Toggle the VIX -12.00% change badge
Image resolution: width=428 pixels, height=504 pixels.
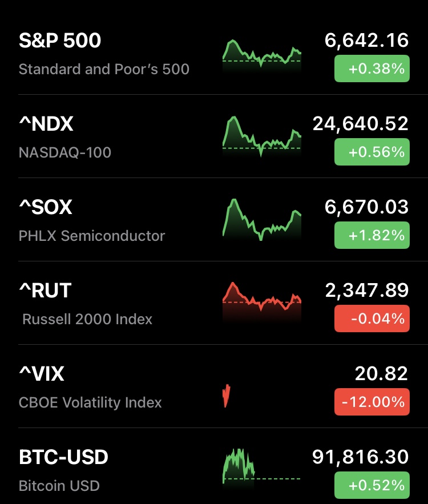(x=372, y=402)
